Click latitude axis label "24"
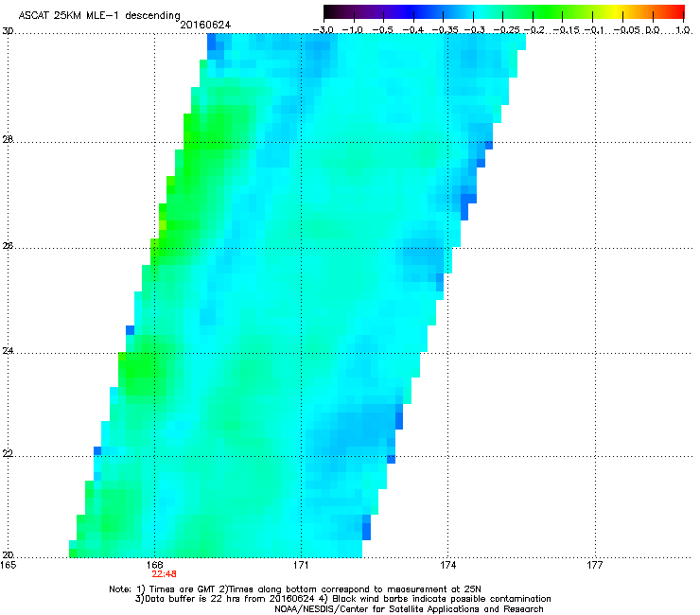Image resolution: width=700 pixels, height=615 pixels. [x=8, y=351]
